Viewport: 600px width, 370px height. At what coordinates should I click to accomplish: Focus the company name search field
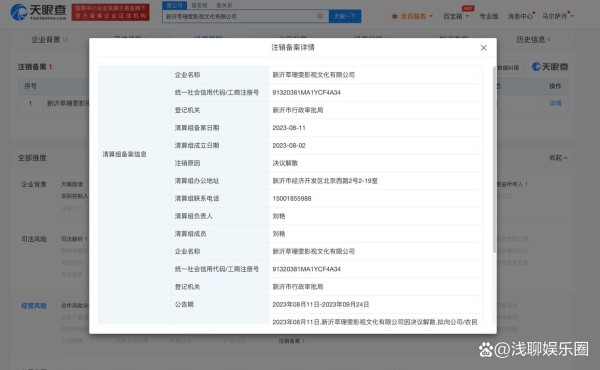240,16
